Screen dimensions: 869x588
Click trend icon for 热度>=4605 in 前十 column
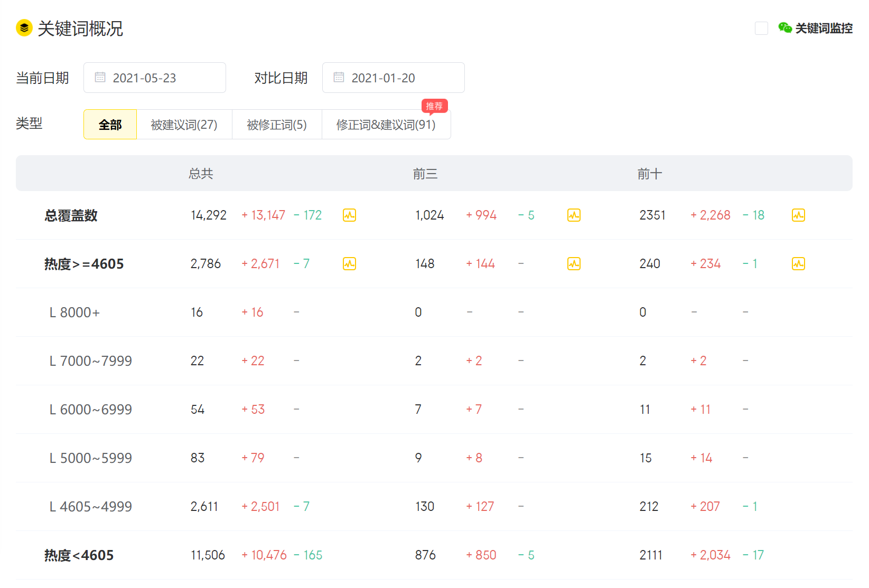coord(799,263)
